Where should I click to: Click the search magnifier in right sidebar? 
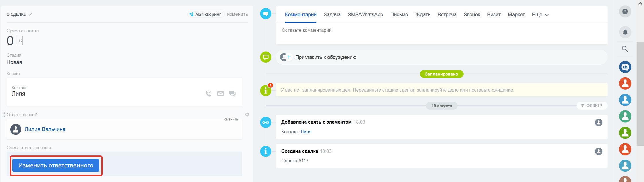click(x=625, y=49)
